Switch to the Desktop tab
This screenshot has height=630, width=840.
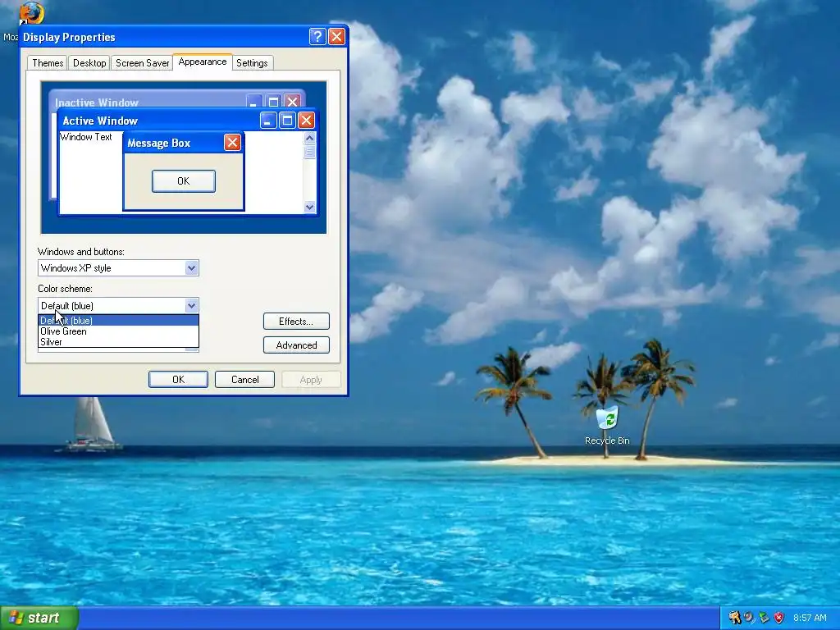[89, 62]
